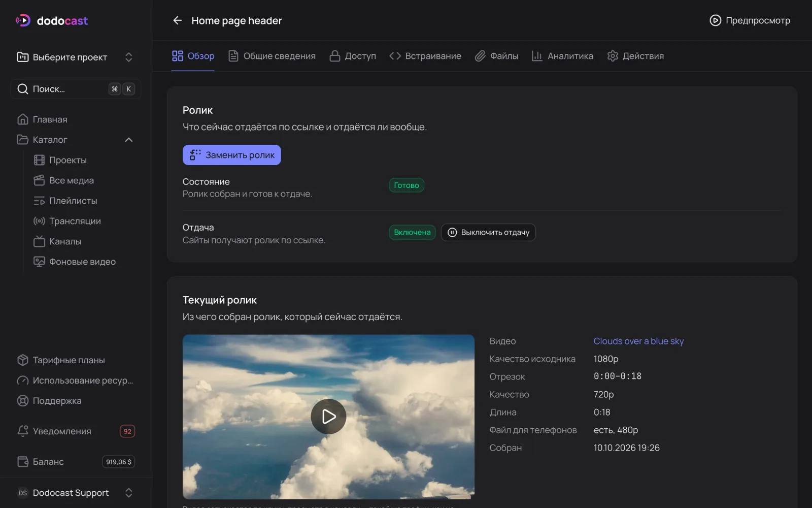Click the 0:00–0:18 segment value
The height and width of the screenshot is (508, 812).
tap(618, 376)
